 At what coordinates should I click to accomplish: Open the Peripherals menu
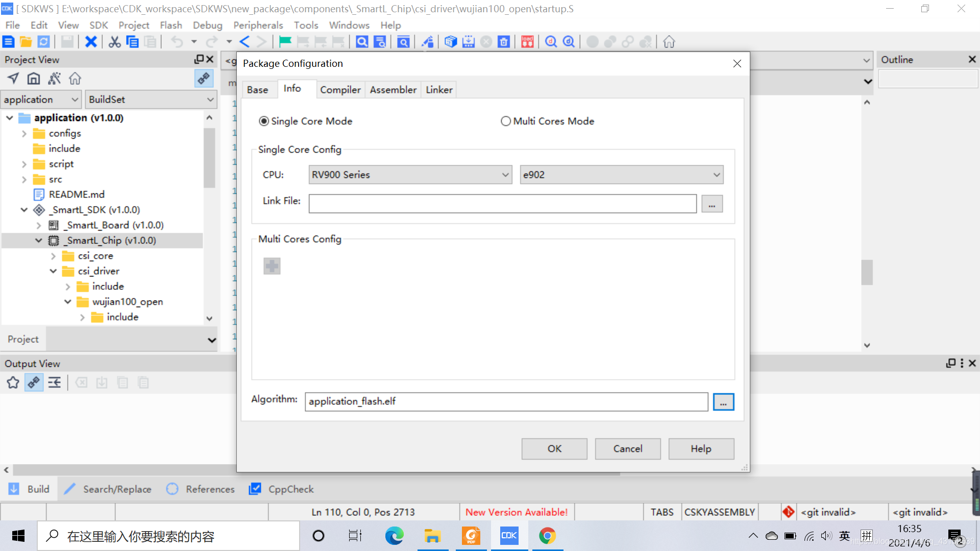pos(258,25)
